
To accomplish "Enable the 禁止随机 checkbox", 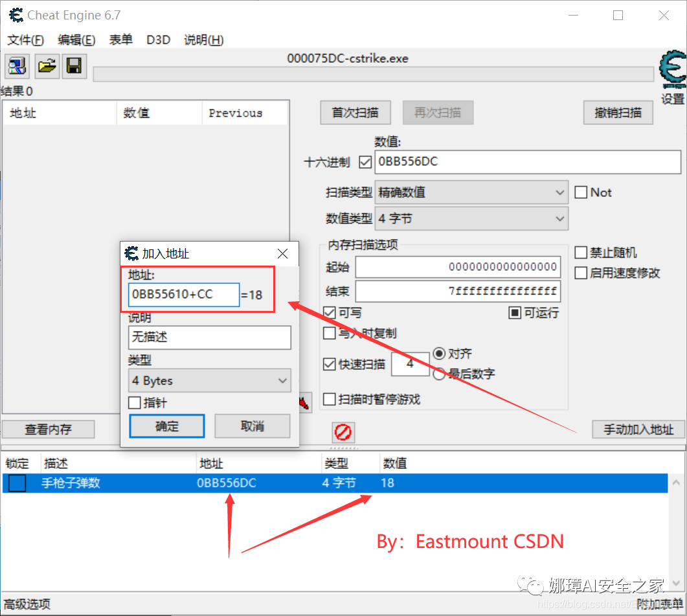I will (x=581, y=253).
